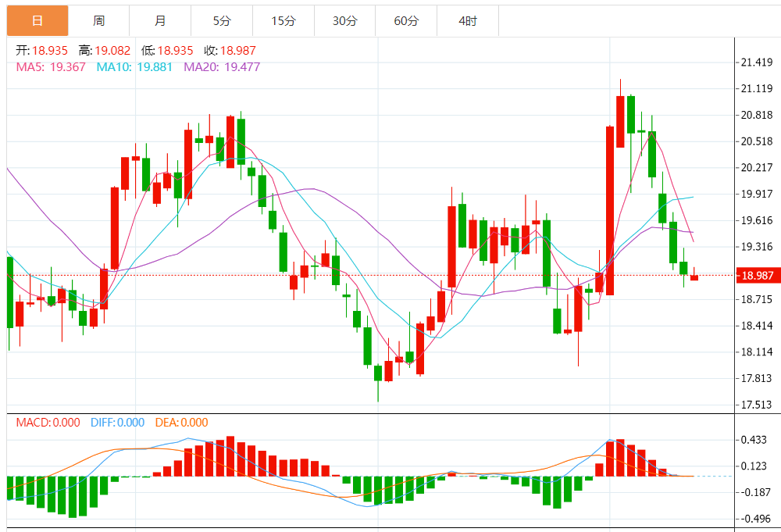Open the 4时 timeframe tab
Viewport: 781px width, 532px height.
point(468,21)
